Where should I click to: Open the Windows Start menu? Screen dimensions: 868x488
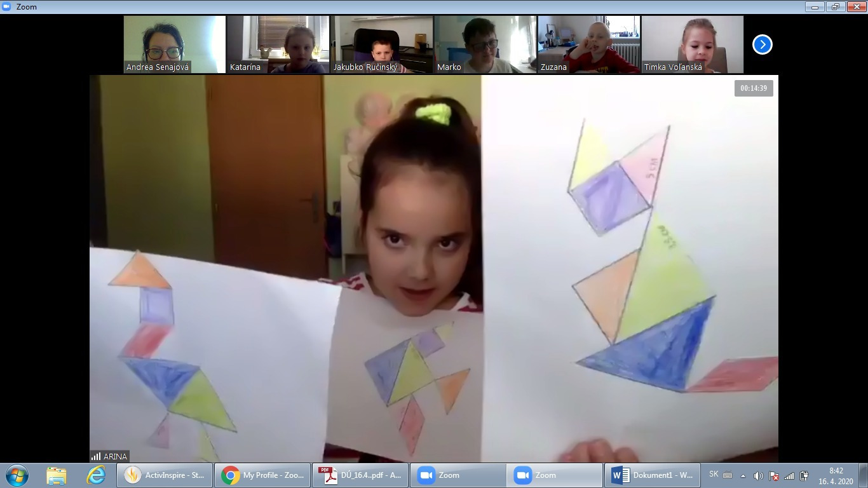(x=17, y=475)
